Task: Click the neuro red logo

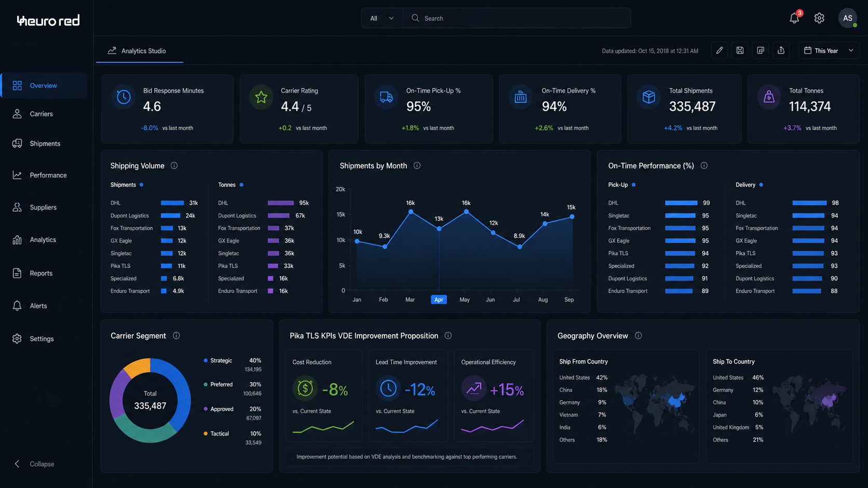Action: click(48, 20)
